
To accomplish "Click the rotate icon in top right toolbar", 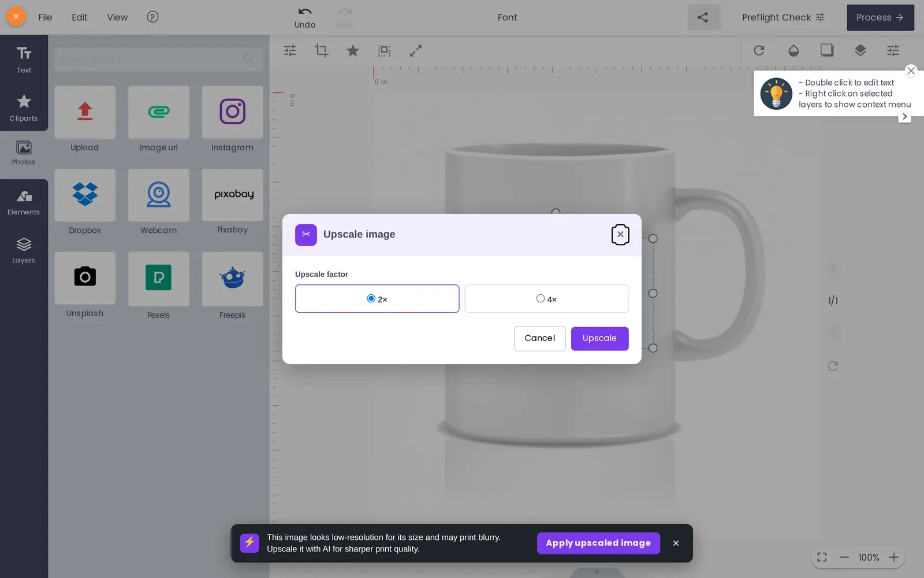I will 759,50.
